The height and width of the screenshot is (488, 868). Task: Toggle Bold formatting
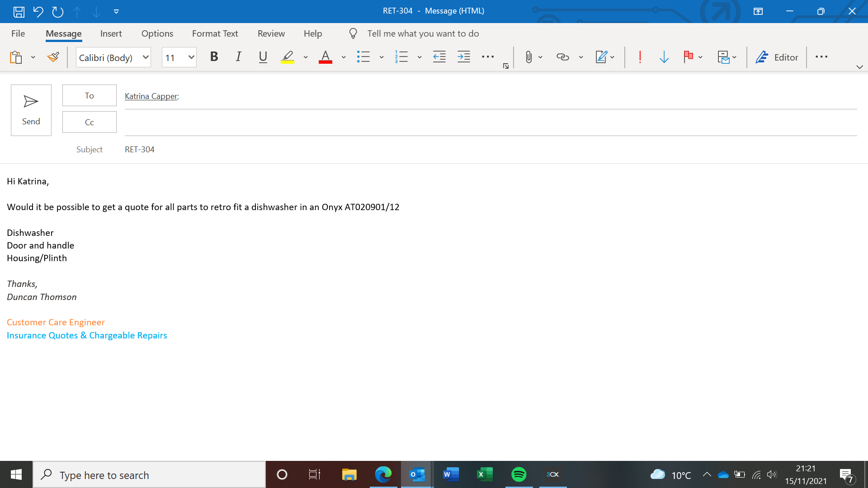click(x=214, y=57)
